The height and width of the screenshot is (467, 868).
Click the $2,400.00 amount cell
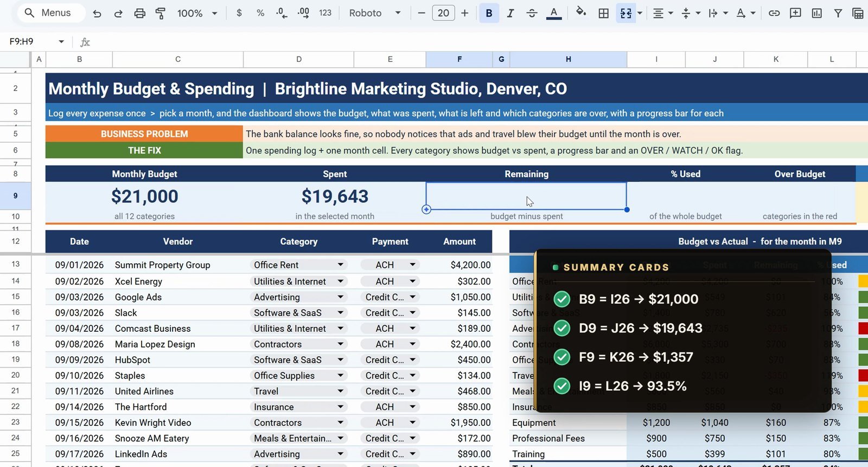[459, 344]
